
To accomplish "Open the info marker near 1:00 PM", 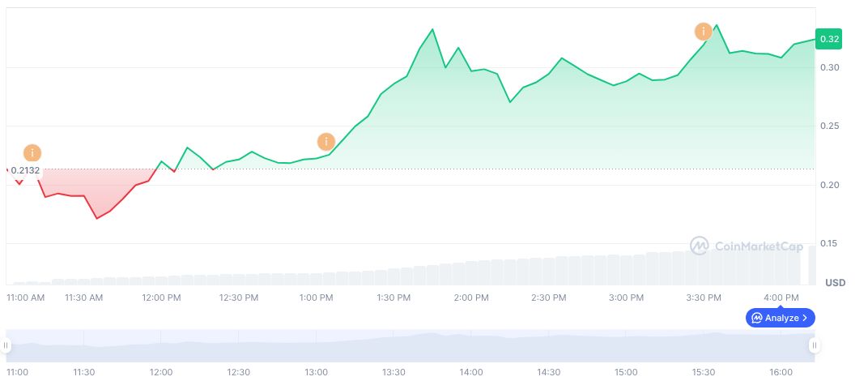I will 325,142.
